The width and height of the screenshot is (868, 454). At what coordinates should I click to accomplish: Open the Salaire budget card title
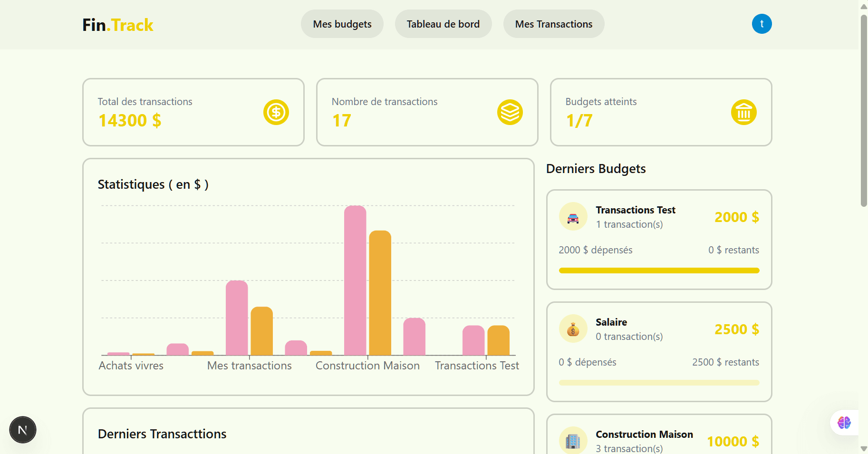point(611,322)
